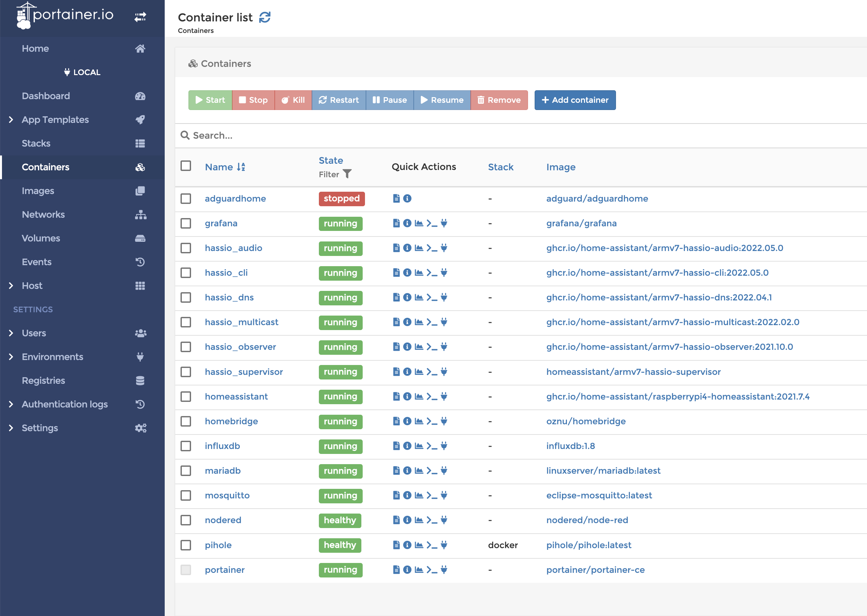Click the Remove button

(x=499, y=100)
